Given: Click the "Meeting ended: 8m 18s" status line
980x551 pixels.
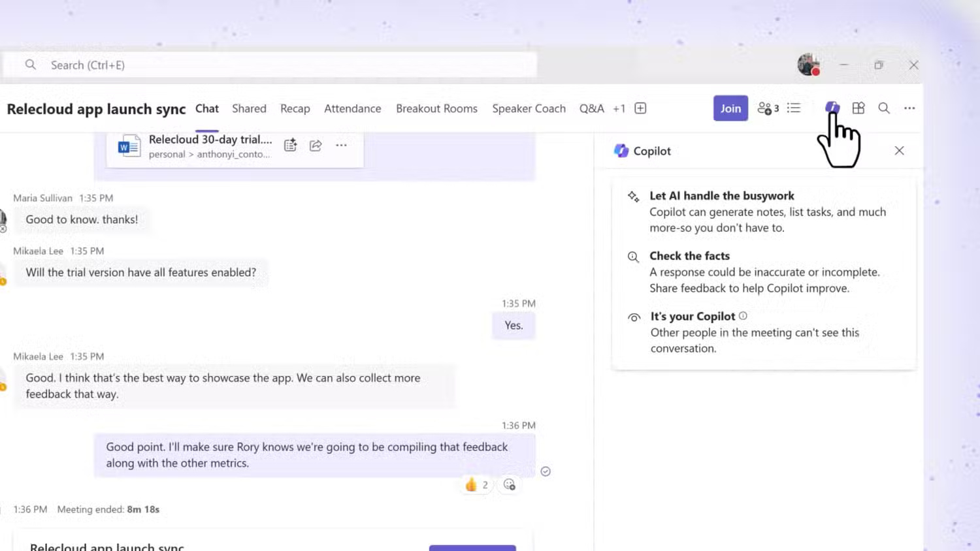Looking at the screenshot, I should coord(108,509).
